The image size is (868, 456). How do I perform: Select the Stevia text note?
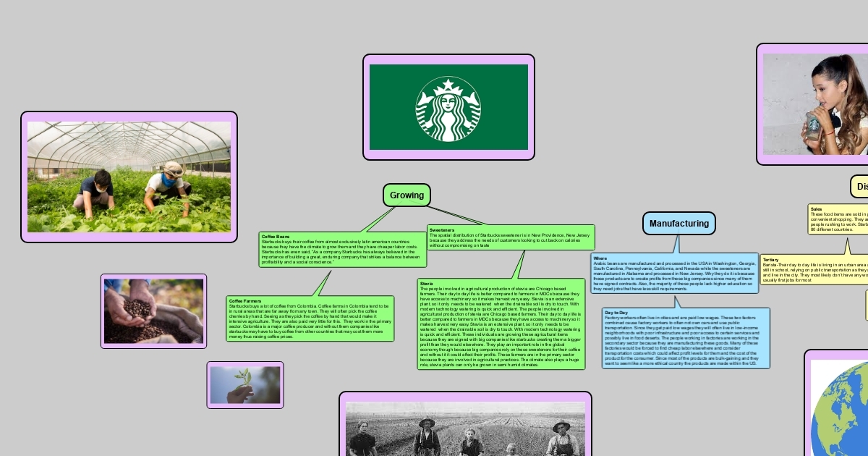pos(500,324)
